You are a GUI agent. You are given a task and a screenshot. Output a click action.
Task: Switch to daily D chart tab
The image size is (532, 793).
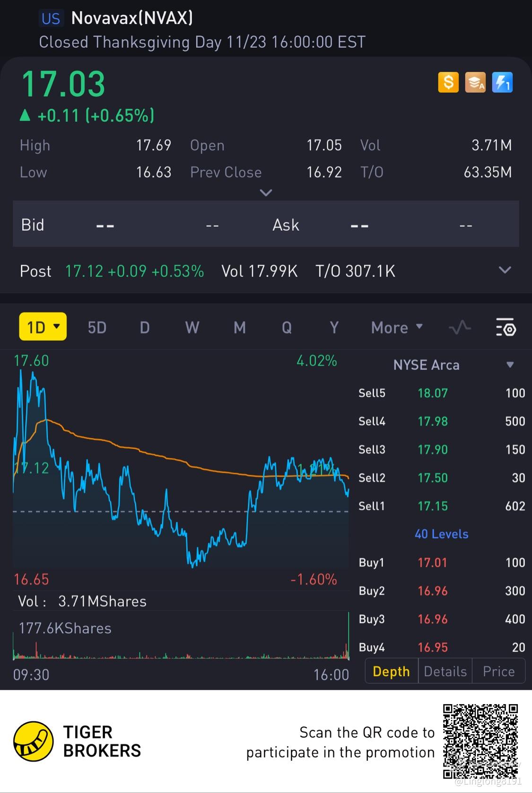coord(145,327)
